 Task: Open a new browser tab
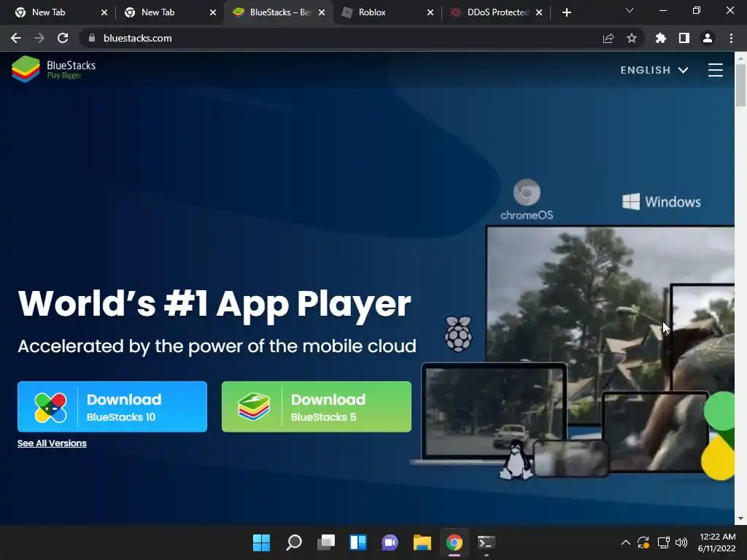(566, 12)
